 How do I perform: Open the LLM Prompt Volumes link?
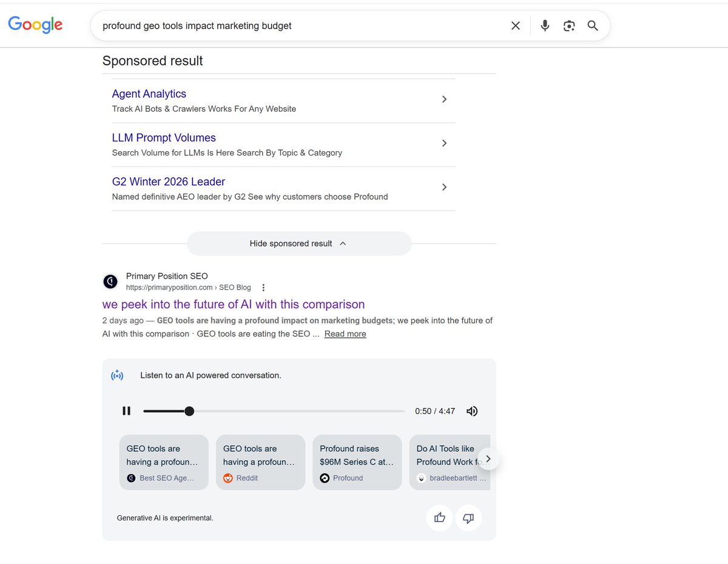pos(164,138)
